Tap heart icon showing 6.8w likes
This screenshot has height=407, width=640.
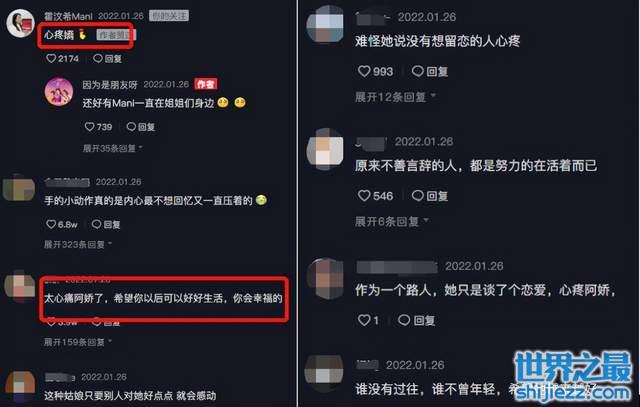click(51, 225)
